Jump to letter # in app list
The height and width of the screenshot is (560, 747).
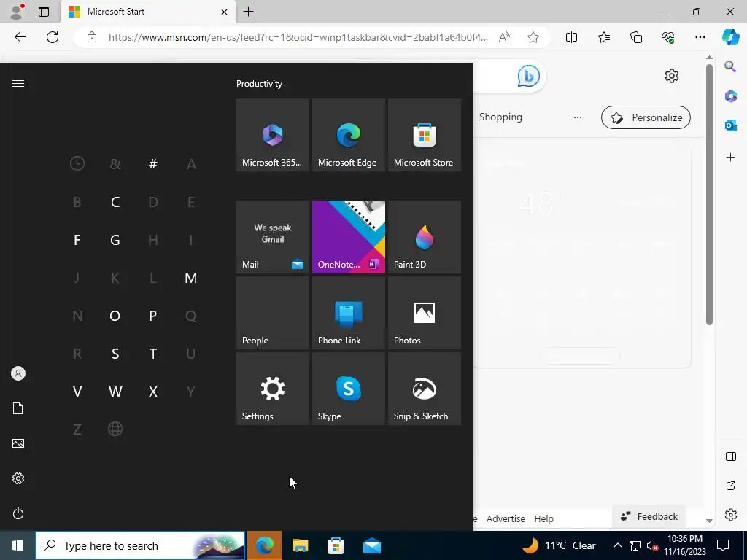coord(153,164)
